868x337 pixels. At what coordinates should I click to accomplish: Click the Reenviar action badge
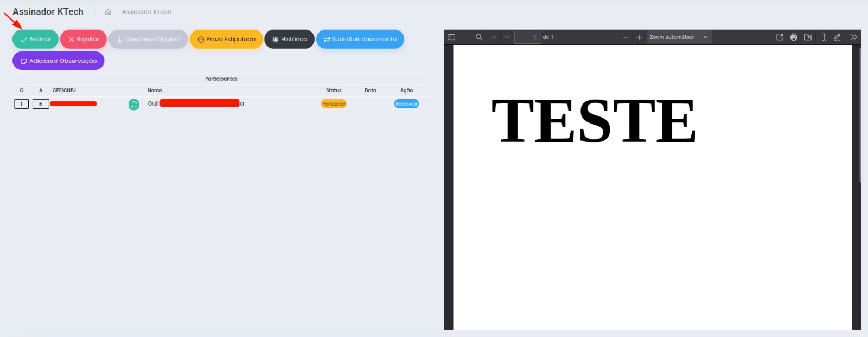[x=406, y=104]
